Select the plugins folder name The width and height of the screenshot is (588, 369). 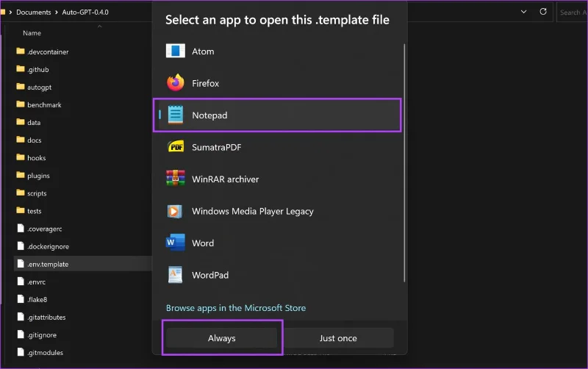pyautogui.click(x=38, y=176)
